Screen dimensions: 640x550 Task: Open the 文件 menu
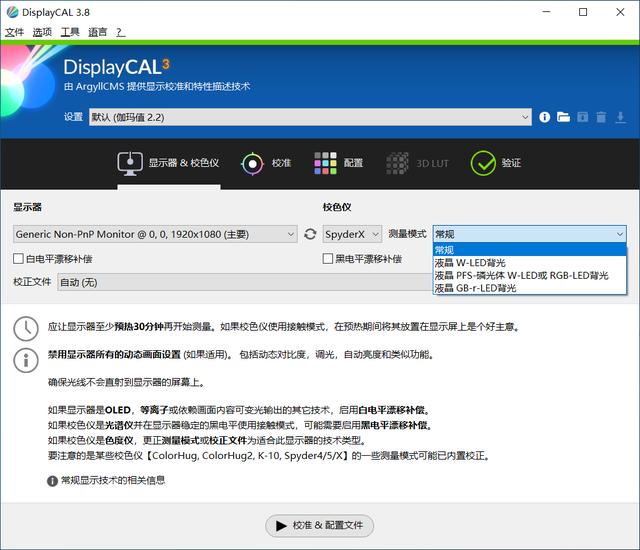coord(14,32)
